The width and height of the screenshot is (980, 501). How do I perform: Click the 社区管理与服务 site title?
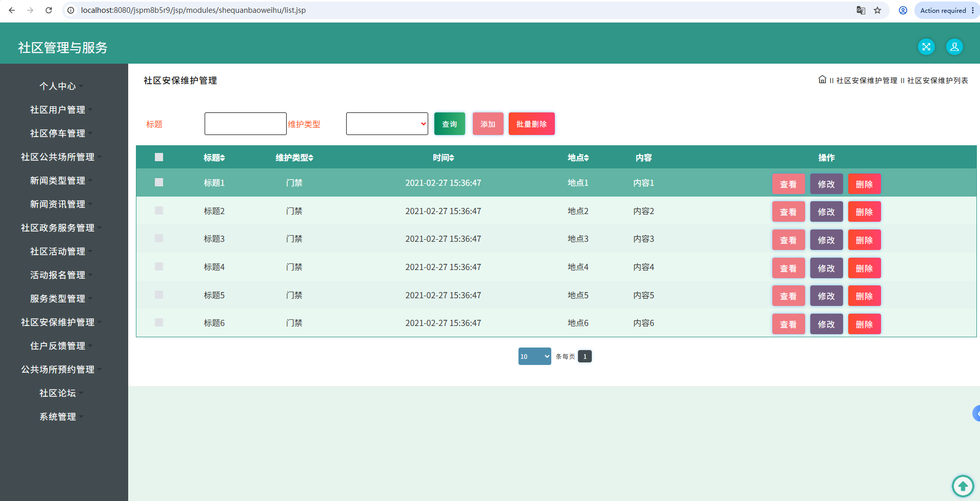pyautogui.click(x=63, y=47)
